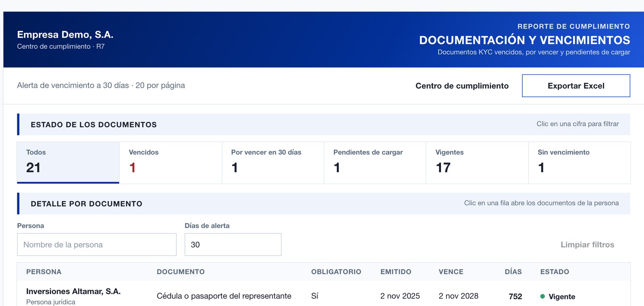Click the Empresa Demo, S.A. title
The height and width of the screenshot is (306, 644).
(x=65, y=35)
